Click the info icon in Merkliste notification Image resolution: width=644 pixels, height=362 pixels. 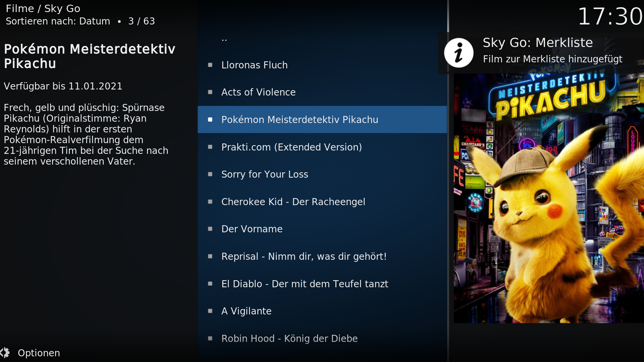459,53
